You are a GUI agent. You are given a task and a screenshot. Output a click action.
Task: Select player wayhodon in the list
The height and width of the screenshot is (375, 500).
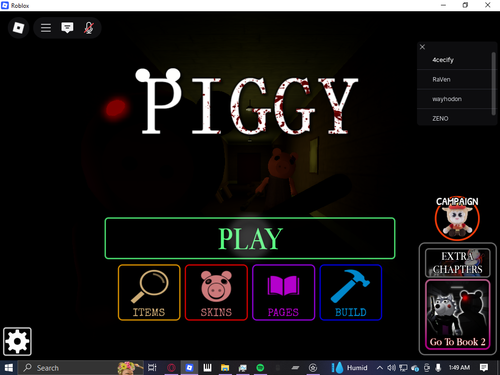[x=455, y=99]
